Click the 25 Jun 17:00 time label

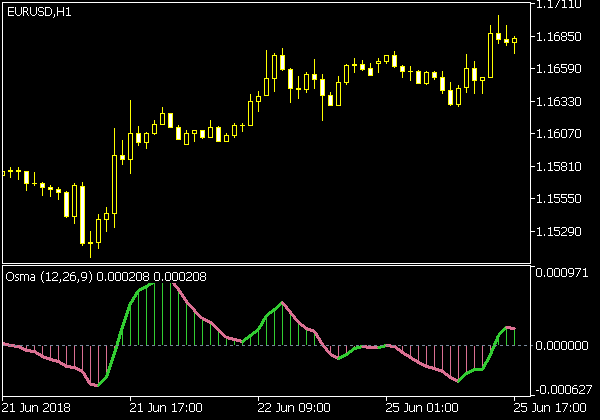click(555, 408)
